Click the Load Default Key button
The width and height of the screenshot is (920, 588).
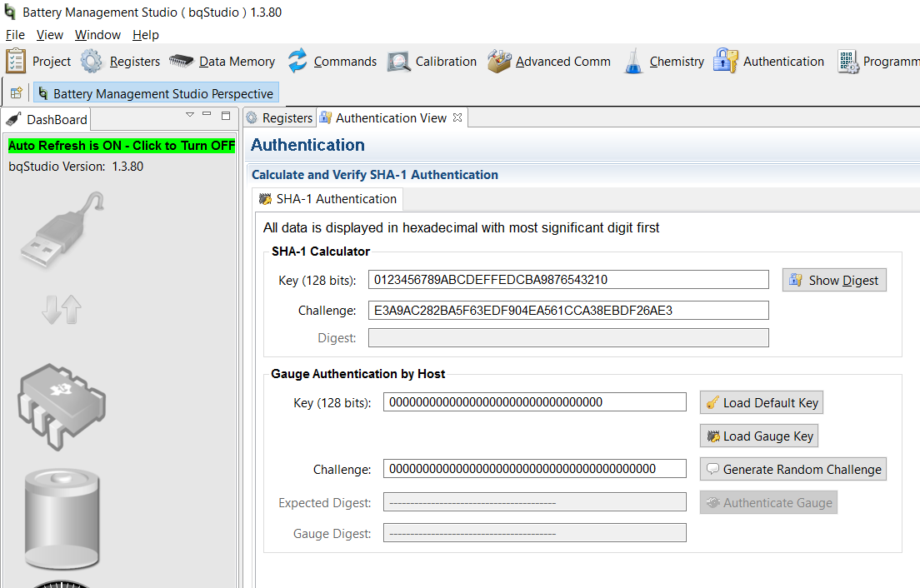point(762,403)
